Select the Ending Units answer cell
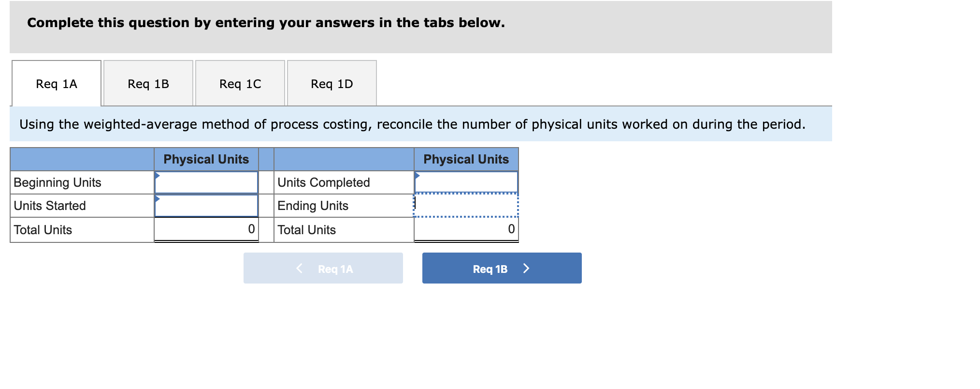This screenshot has width=980, height=389. (465, 205)
